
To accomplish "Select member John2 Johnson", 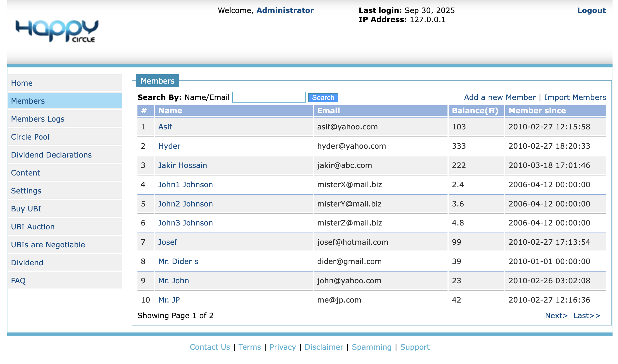I will pyautogui.click(x=186, y=204).
